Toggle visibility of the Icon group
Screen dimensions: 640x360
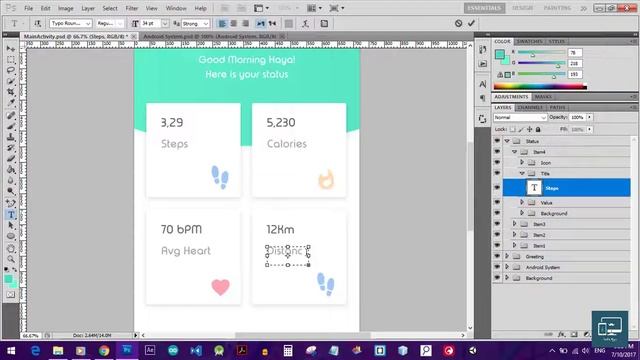(497, 162)
